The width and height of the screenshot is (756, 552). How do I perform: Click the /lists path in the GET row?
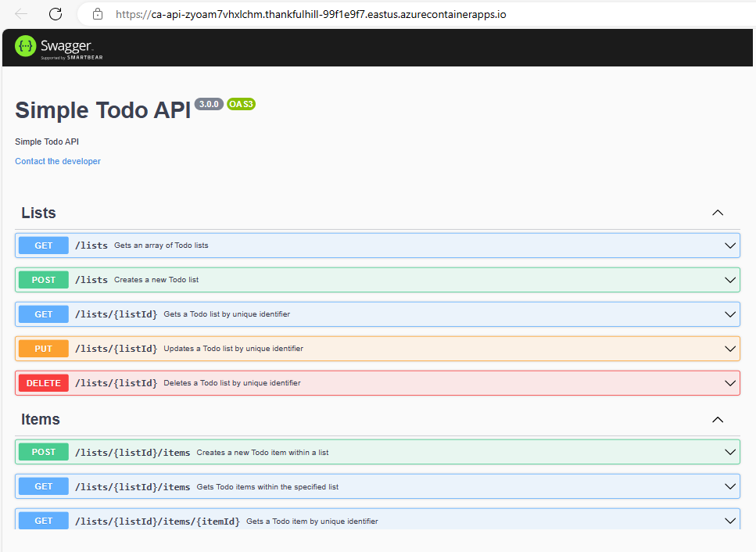[91, 246]
